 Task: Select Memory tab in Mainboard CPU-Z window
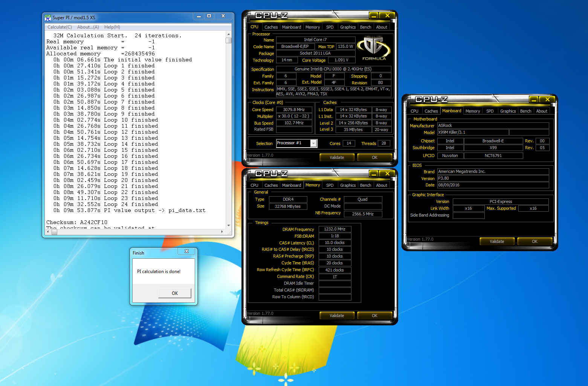click(473, 111)
